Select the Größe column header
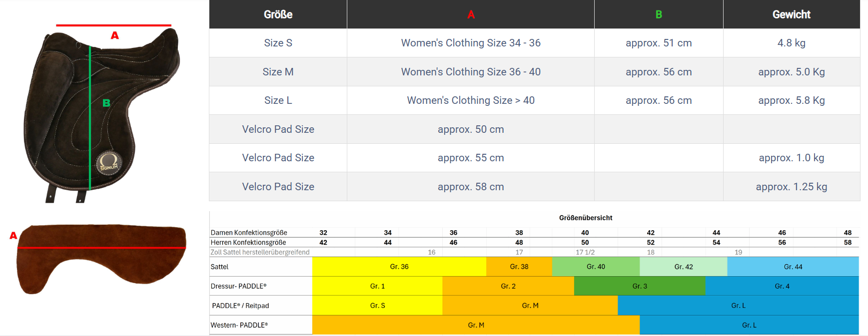 (x=278, y=14)
